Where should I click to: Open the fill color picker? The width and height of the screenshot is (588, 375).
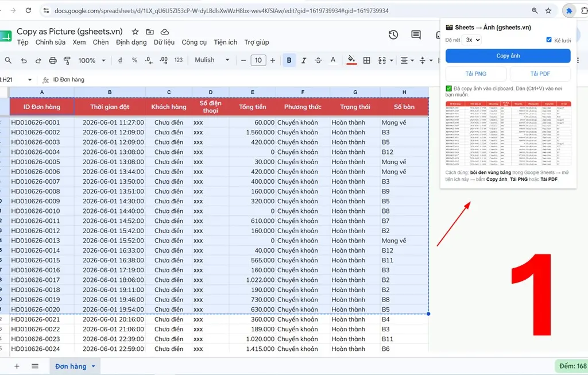pos(351,60)
